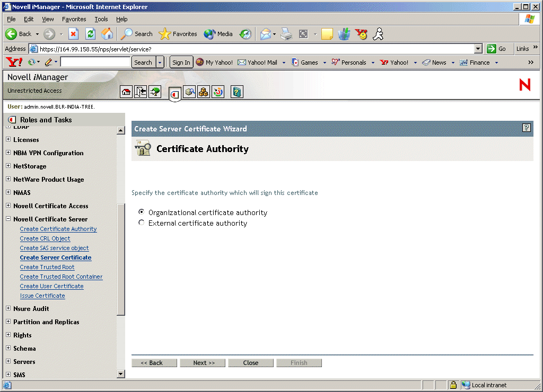Click the iManager Home icon with red roof
Image resolution: width=543 pixels, height=392 pixels.
[126, 92]
